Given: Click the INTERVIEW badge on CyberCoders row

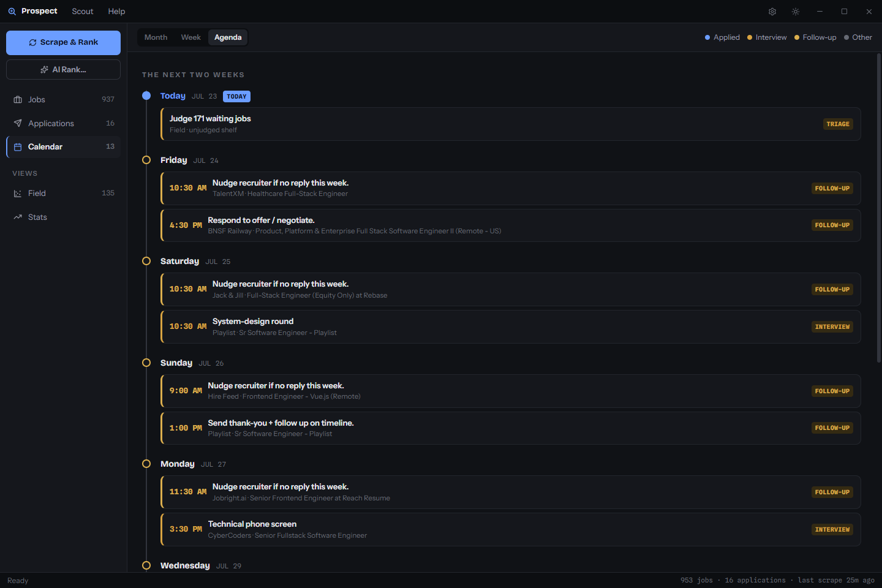Looking at the screenshot, I should click(x=832, y=530).
